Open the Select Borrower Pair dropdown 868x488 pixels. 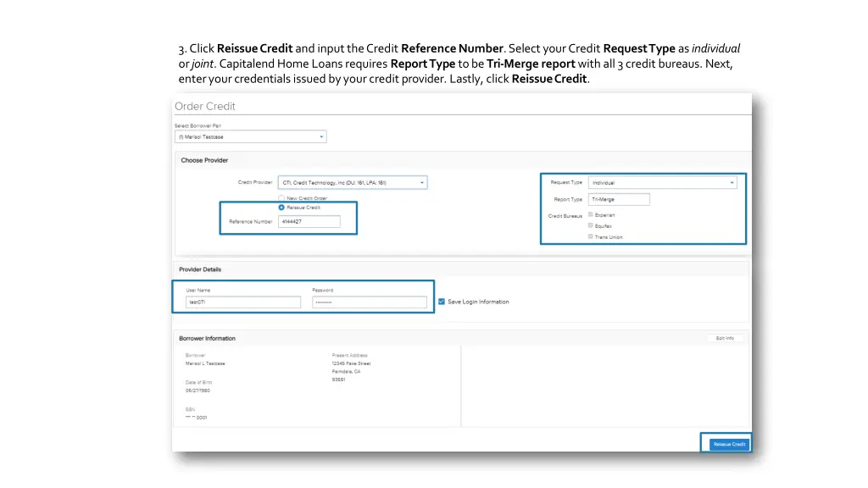(x=250, y=136)
